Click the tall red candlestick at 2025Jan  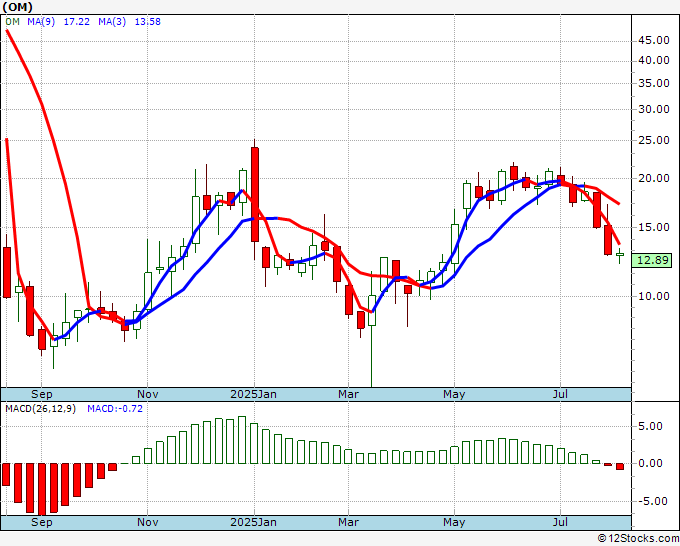[x=255, y=194]
